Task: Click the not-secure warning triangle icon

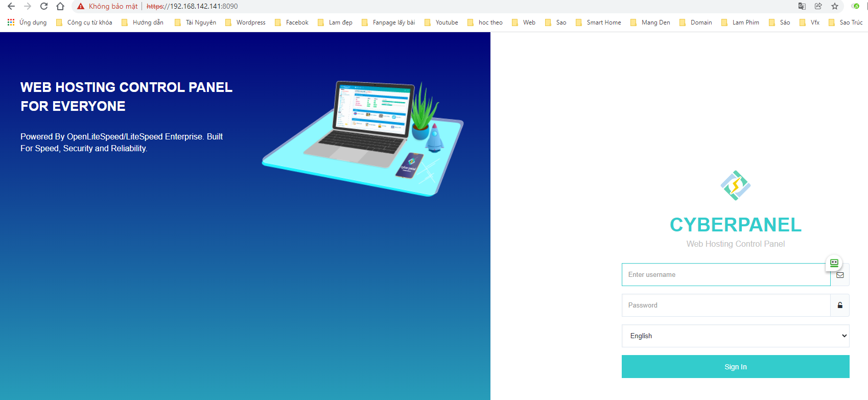Action: (81, 6)
